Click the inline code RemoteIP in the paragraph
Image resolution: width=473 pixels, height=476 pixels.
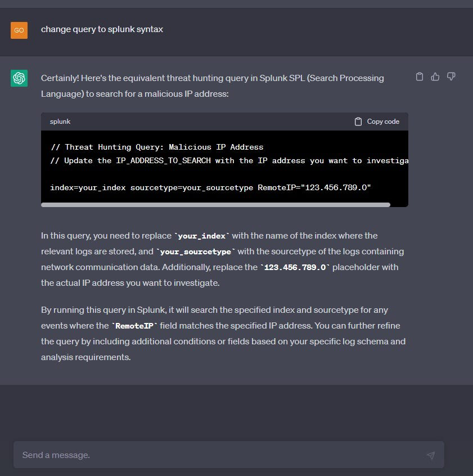tap(134, 326)
